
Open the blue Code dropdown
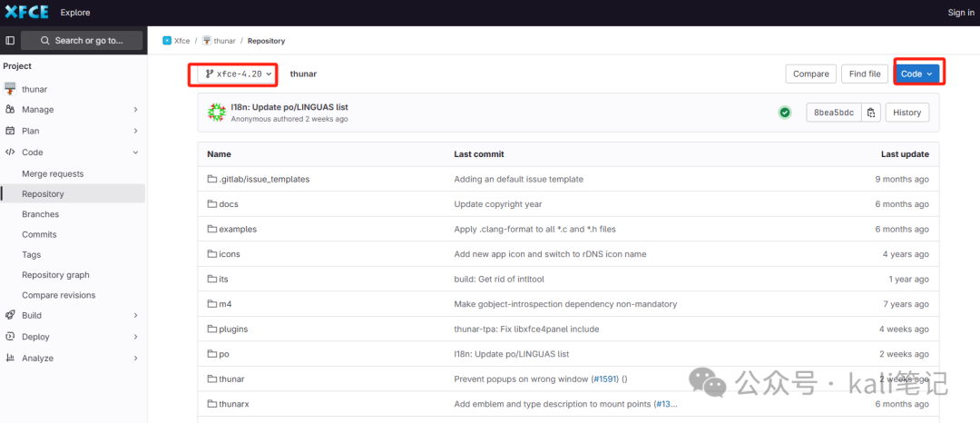click(916, 74)
